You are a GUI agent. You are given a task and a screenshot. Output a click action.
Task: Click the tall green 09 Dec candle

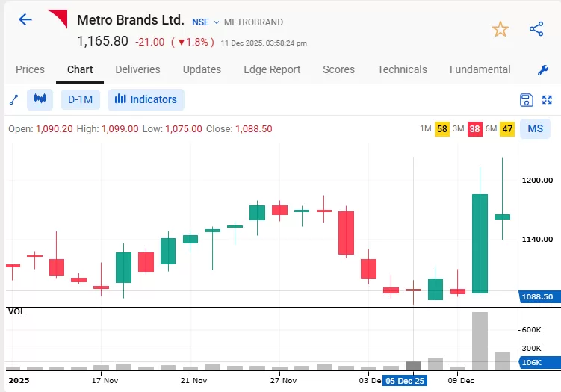480,243
